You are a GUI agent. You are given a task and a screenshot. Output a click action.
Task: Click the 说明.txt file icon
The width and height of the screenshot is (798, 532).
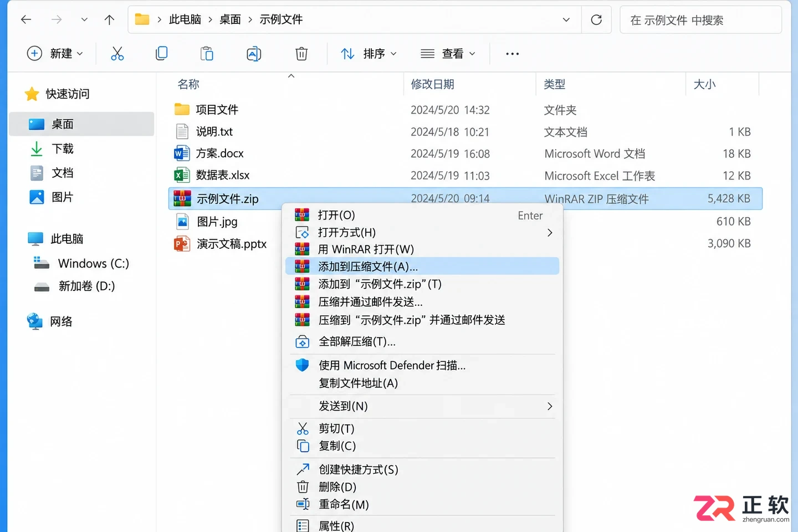click(182, 131)
